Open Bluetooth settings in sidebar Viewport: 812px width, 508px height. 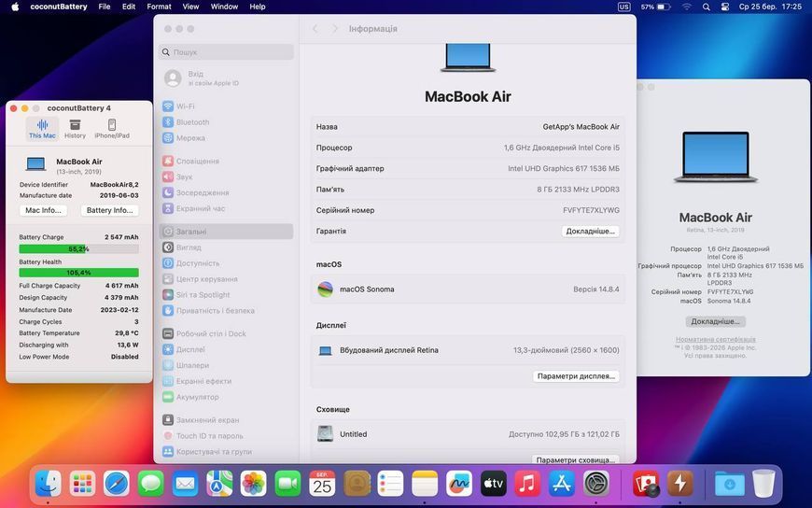(x=226, y=122)
